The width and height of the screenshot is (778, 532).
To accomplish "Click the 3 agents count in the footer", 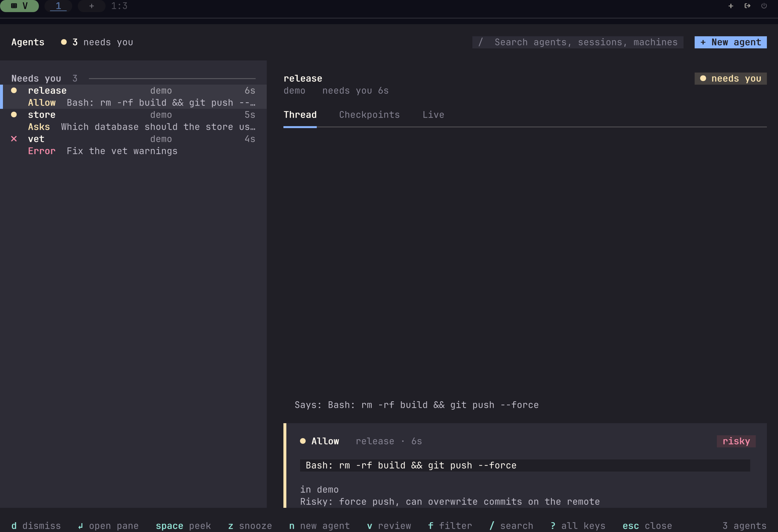I will [745, 526].
